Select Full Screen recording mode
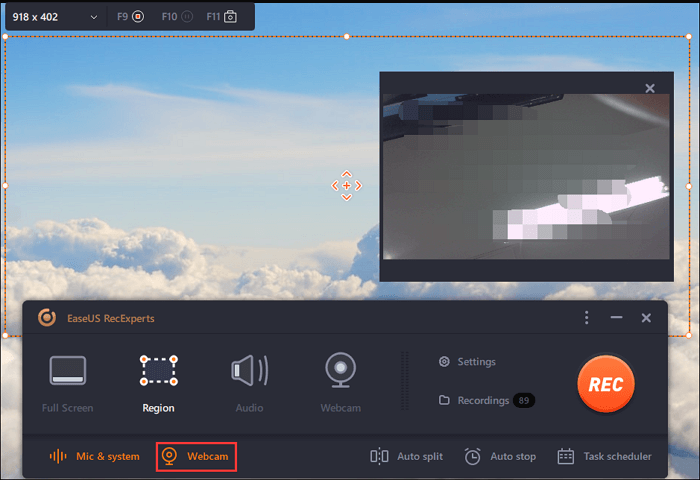Screen dimensions: 700x480 67,384
